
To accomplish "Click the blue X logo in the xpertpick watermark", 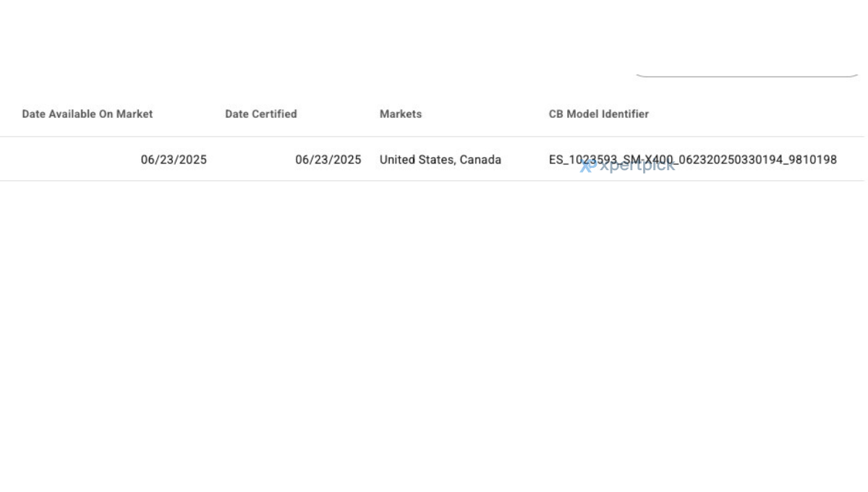I will (x=587, y=166).
